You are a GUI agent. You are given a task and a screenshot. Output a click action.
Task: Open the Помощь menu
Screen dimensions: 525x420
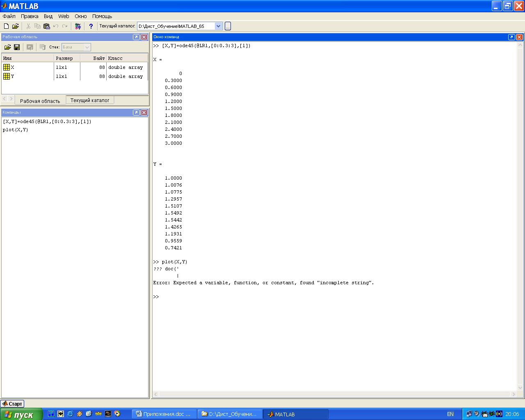pos(102,16)
